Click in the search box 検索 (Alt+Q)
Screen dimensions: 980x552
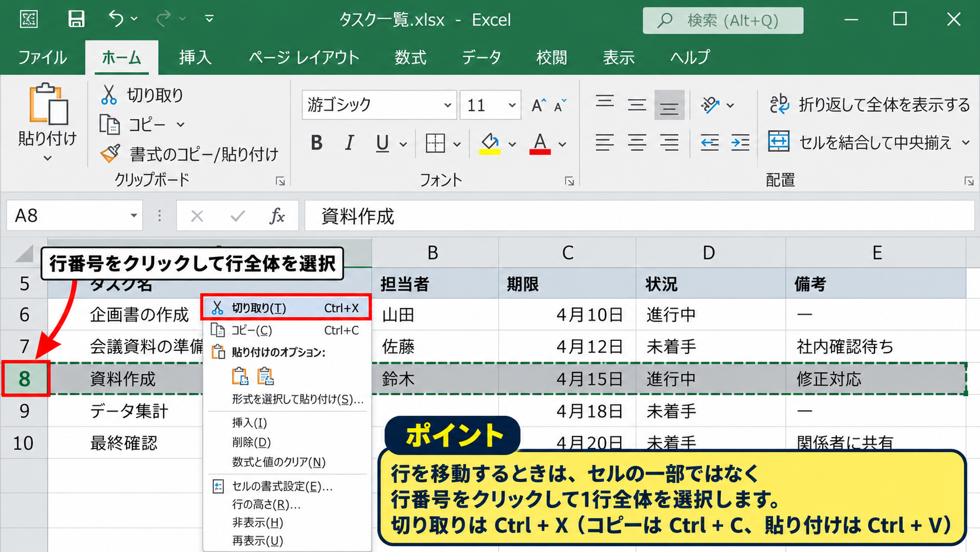click(723, 21)
